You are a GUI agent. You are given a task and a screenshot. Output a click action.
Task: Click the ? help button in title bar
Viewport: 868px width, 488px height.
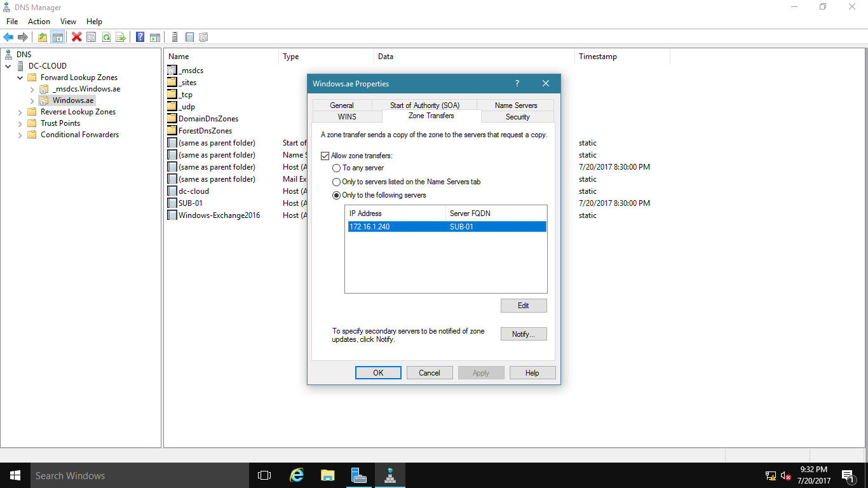coord(517,84)
